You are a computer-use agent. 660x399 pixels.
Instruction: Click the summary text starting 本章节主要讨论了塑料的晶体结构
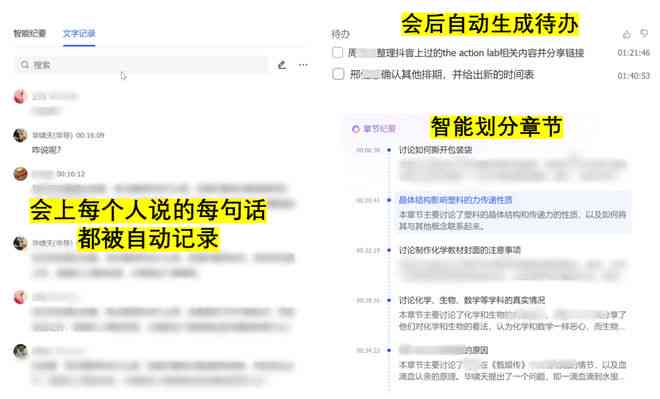(x=512, y=220)
